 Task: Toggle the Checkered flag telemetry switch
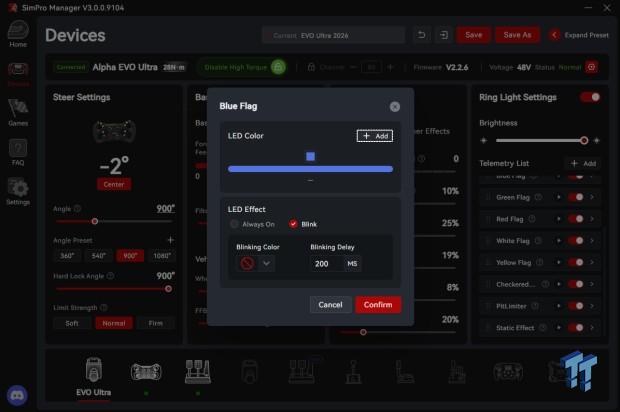pyautogui.click(x=576, y=284)
